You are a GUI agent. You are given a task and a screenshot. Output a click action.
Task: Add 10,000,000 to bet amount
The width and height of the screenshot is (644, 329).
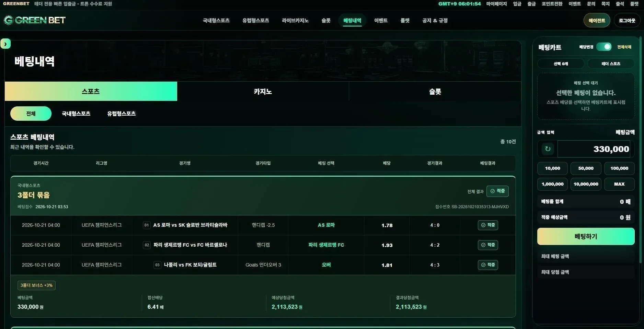point(586,184)
